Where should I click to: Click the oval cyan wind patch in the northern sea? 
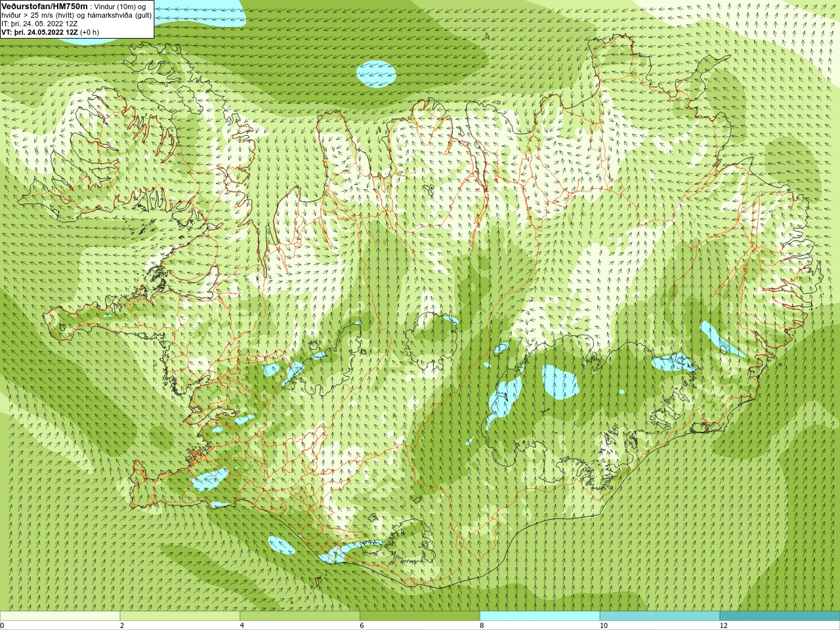coord(377,74)
